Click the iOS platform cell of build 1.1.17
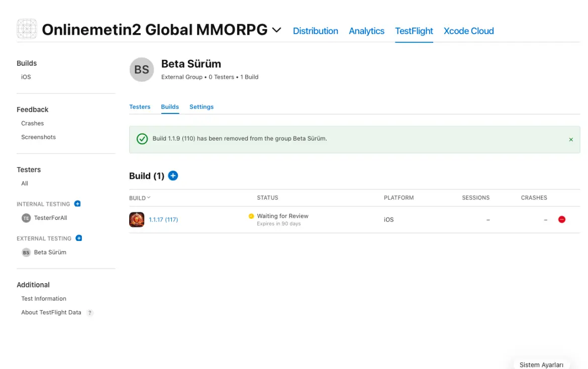The image size is (588, 369). (388, 220)
